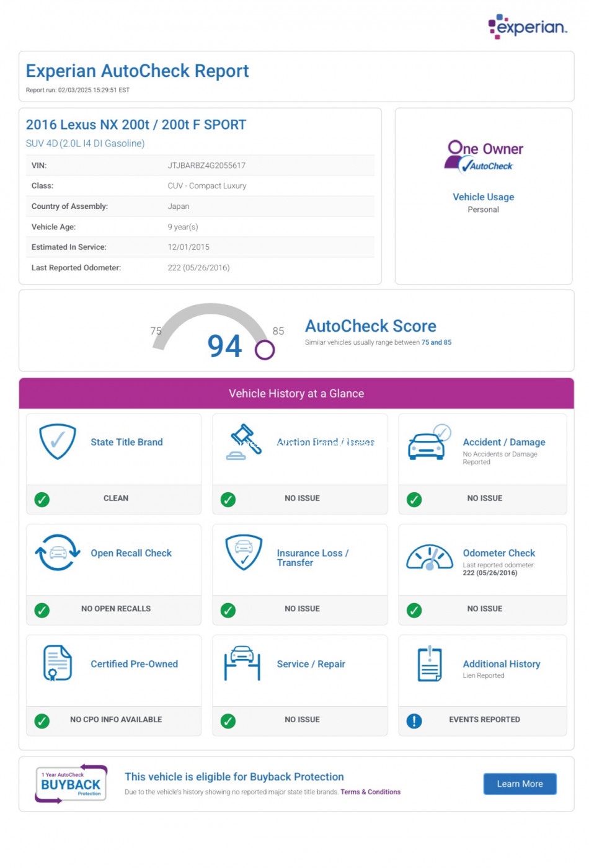Open the Service / Repair section
The image size is (589, 868).
pos(311,664)
